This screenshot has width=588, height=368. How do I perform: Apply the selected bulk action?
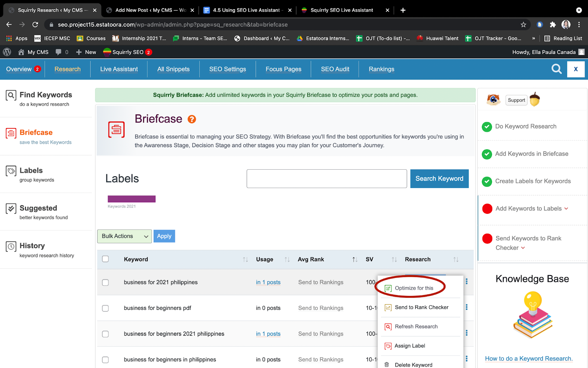164,236
